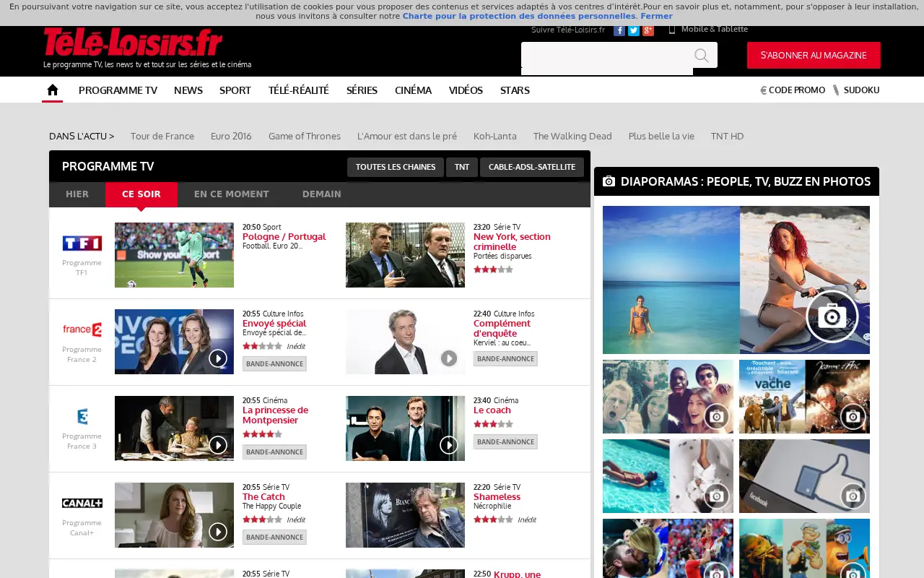Open the France 3 channel logo
Viewport: 924px width, 578px height.
click(82, 416)
